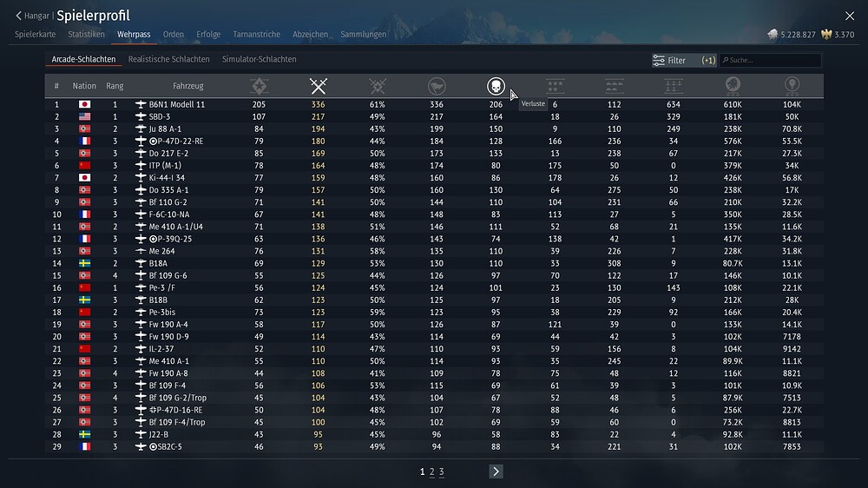The image size is (868, 488).
Task: Switch to Realistische Schlachten tab
Action: point(168,60)
